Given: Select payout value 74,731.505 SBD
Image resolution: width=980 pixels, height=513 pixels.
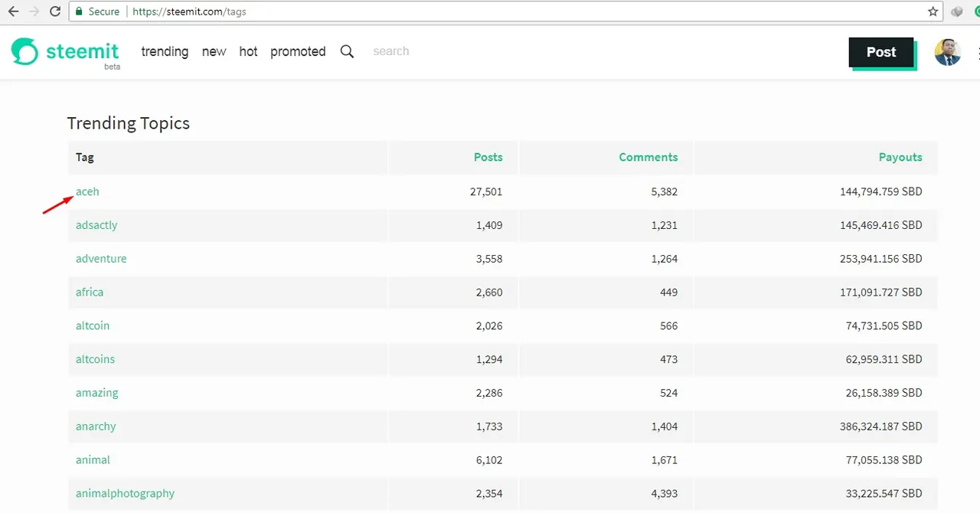Looking at the screenshot, I should (884, 325).
